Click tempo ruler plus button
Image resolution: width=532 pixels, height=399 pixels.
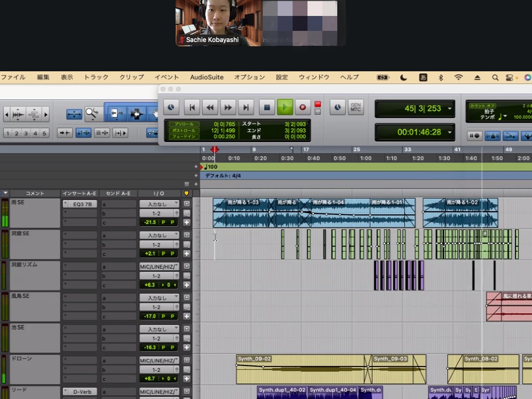(196, 167)
